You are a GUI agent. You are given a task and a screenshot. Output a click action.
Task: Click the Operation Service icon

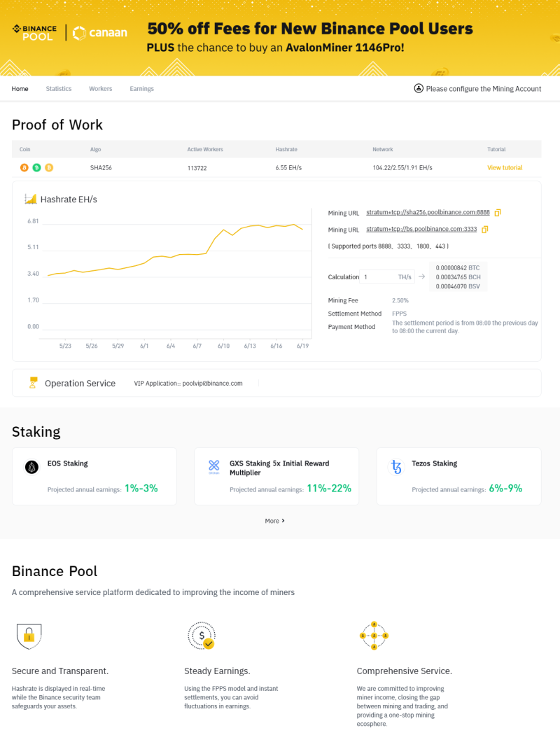[33, 383]
